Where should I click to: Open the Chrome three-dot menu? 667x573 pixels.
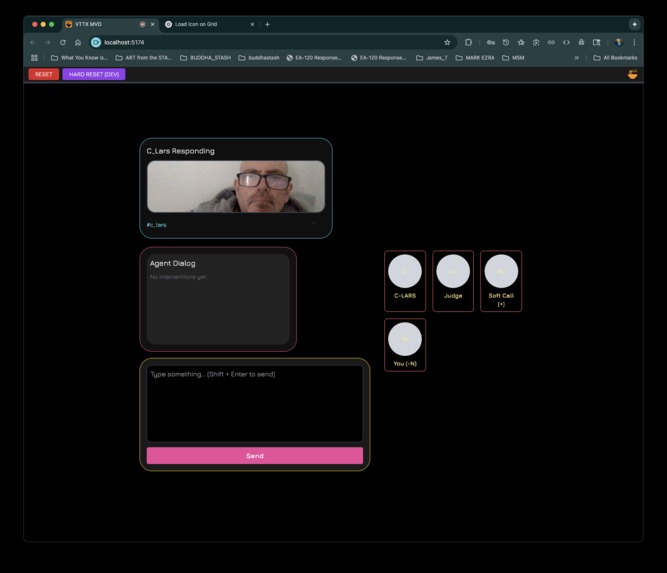point(634,42)
